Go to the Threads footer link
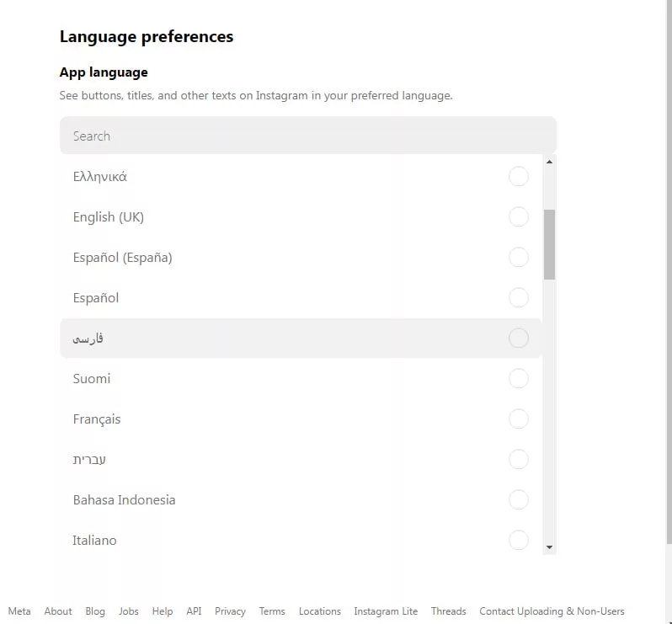The height and width of the screenshot is (624, 672). 449,611
